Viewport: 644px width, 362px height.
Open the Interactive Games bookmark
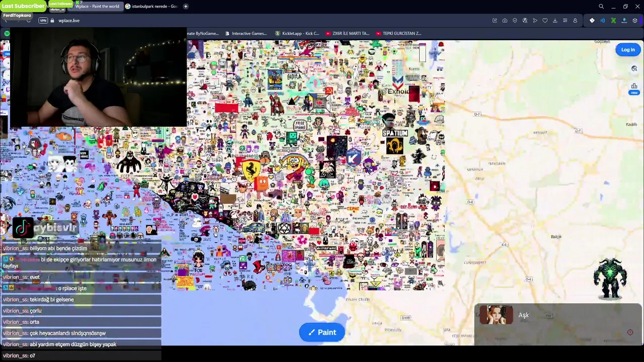(x=246, y=34)
